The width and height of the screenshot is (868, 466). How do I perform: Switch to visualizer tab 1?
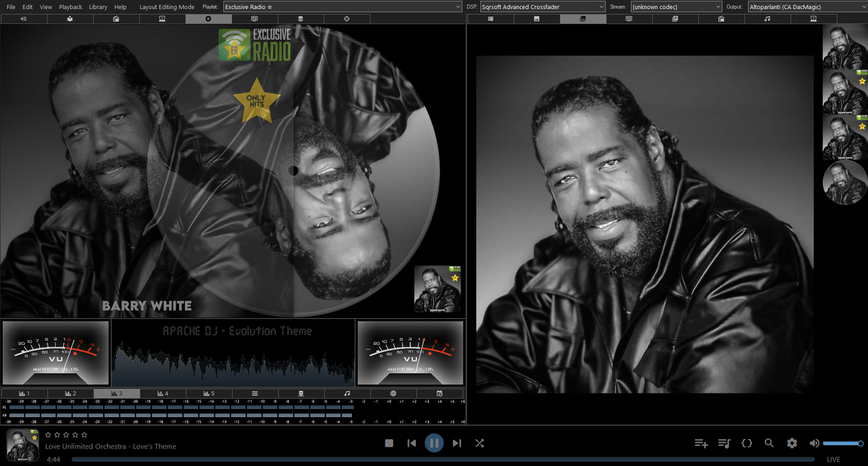(x=24, y=393)
